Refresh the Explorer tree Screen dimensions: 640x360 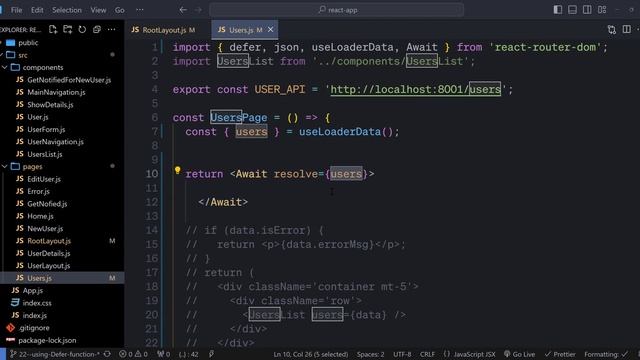[82, 29]
